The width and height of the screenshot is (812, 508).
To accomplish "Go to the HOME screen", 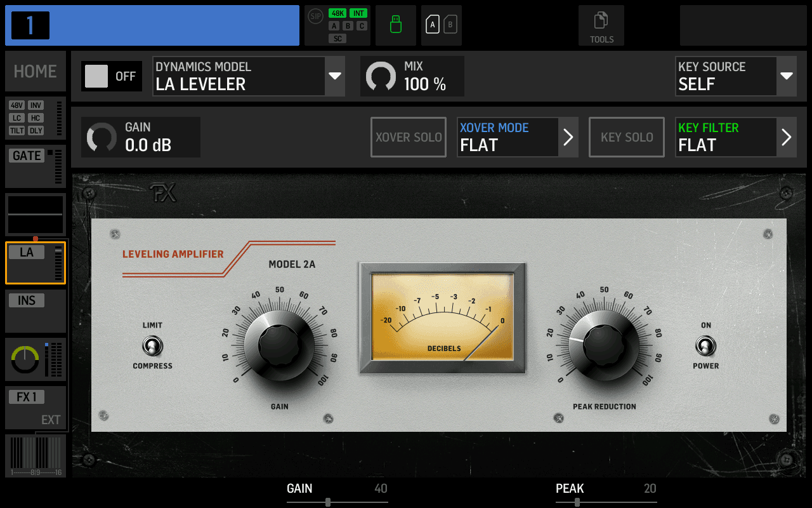I will pyautogui.click(x=36, y=71).
